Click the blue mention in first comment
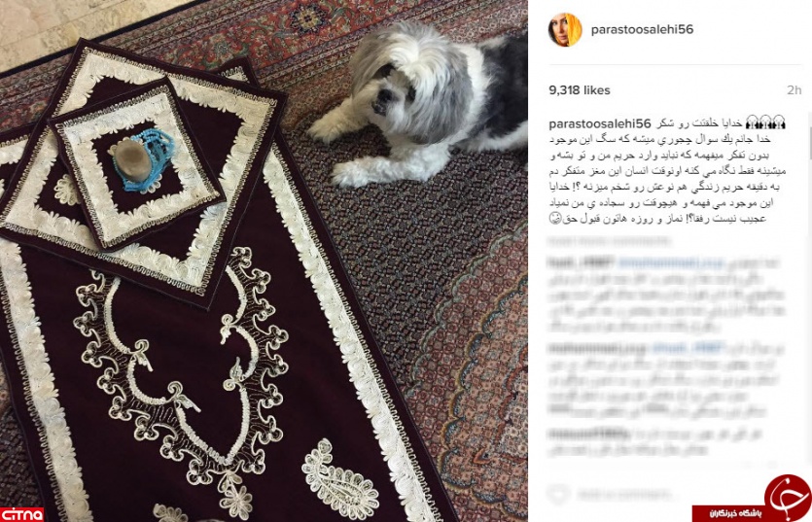 pos(672,263)
